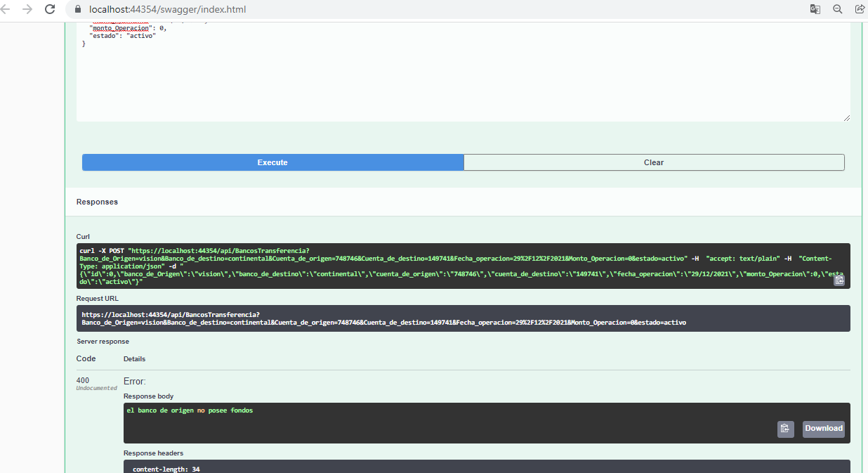Click the Response headers label
Screen dimensions: 868x473
click(x=153, y=453)
